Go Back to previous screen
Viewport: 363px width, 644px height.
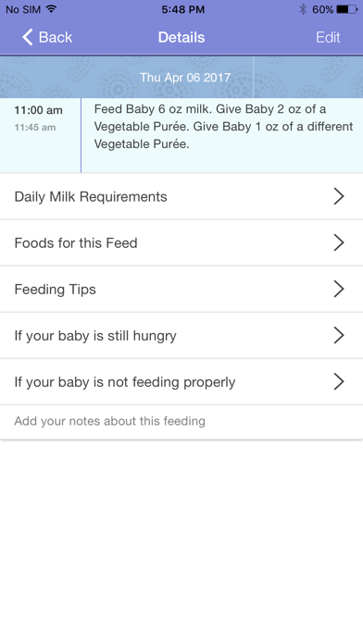coord(47,37)
